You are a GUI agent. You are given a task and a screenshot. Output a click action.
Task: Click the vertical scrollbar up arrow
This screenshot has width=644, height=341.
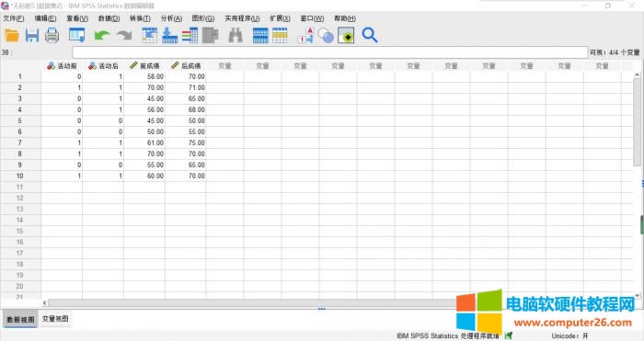[x=637, y=75]
